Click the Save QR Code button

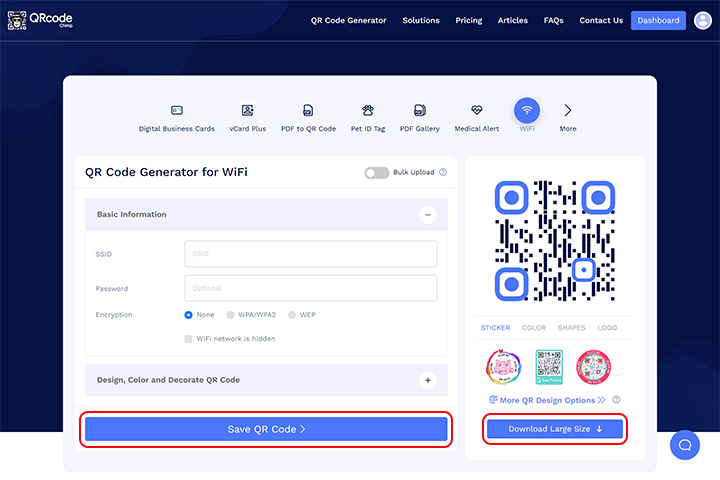point(266,429)
